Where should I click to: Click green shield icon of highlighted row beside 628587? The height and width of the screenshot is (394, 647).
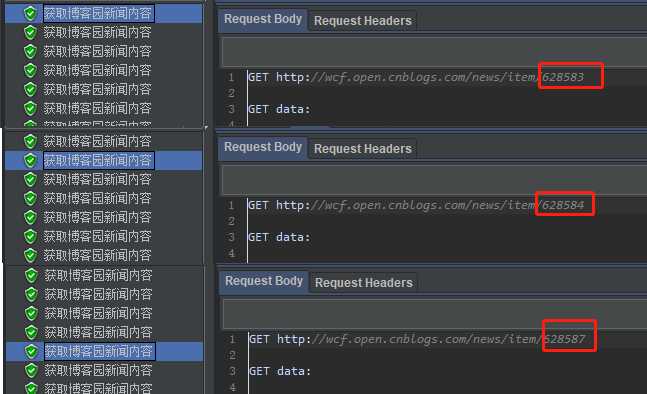click(x=31, y=352)
